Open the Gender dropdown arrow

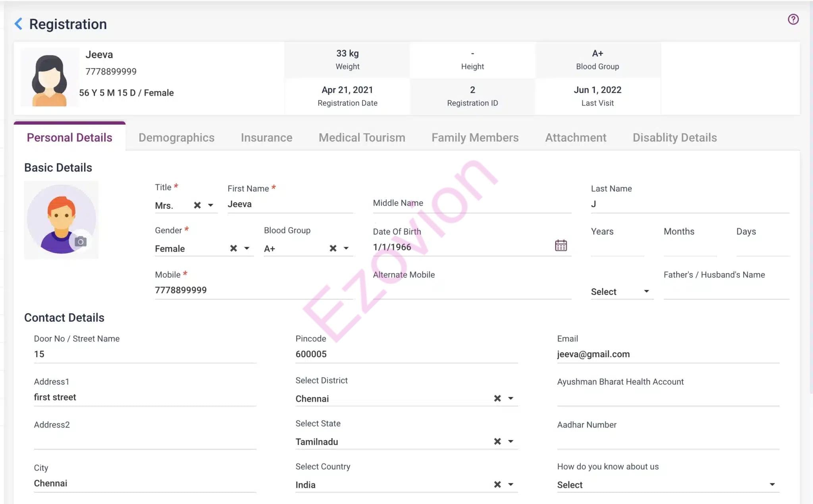(247, 248)
